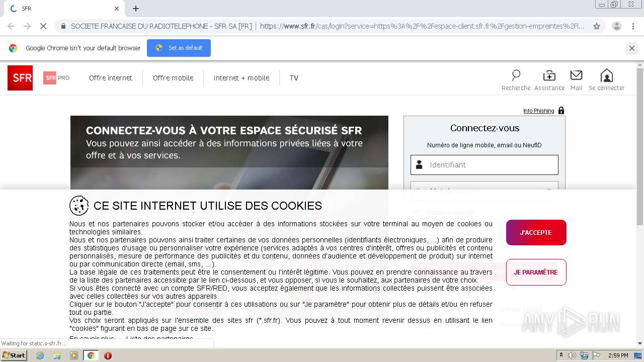
Task: Click the Windows Defender shield on Set as default
Action: pos(159,48)
